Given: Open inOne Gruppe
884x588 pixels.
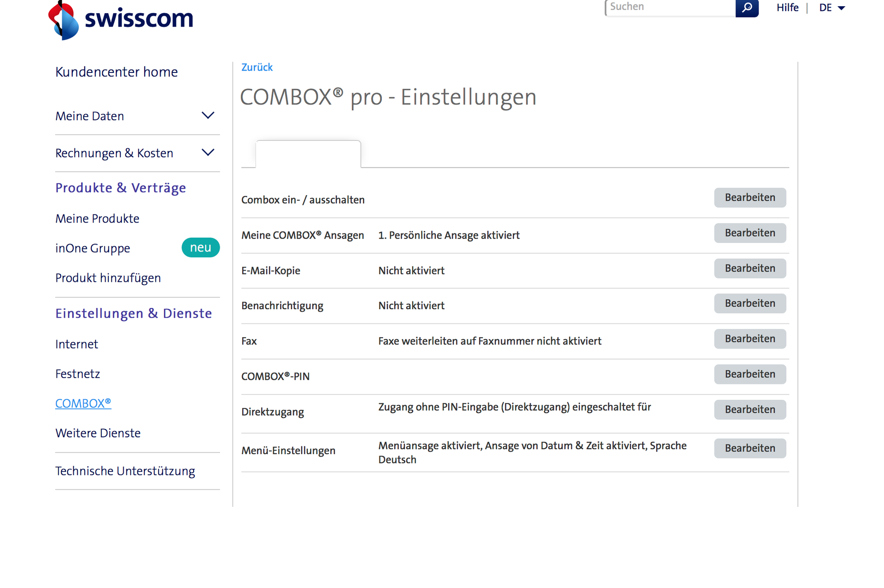Looking at the screenshot, I should click(92, 248).
